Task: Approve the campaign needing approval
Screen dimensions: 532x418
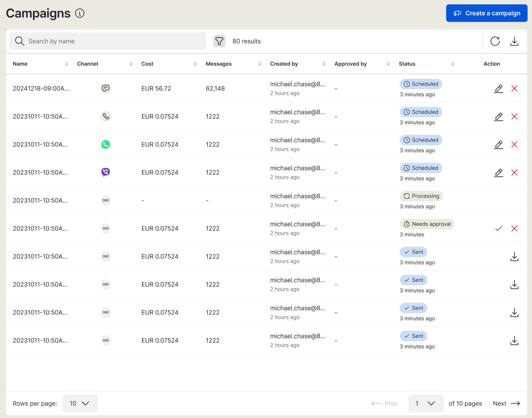Action: (498, 229)
